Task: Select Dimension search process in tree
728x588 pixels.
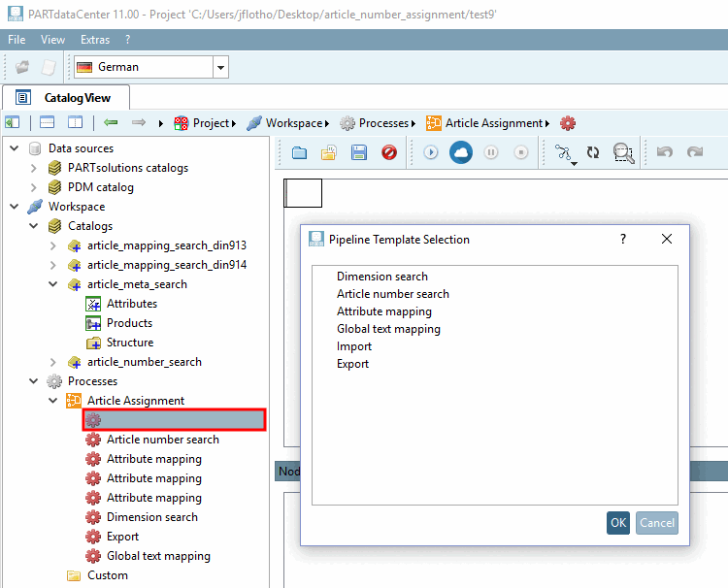Action: 151,517
